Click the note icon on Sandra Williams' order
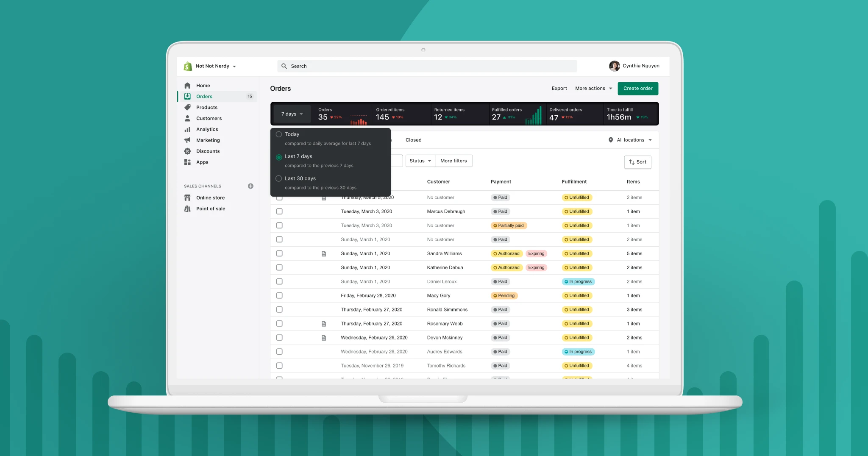The image size is (868, 456). [324, 253]
